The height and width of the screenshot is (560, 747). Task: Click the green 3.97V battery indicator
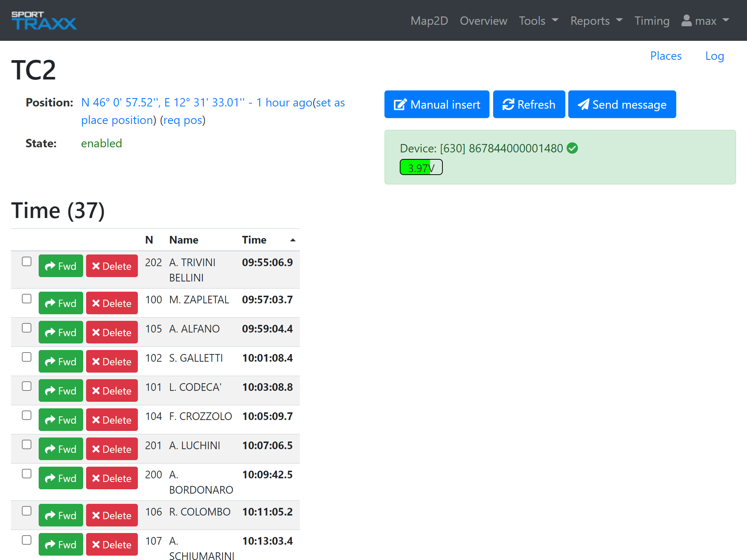pos(421,167)
